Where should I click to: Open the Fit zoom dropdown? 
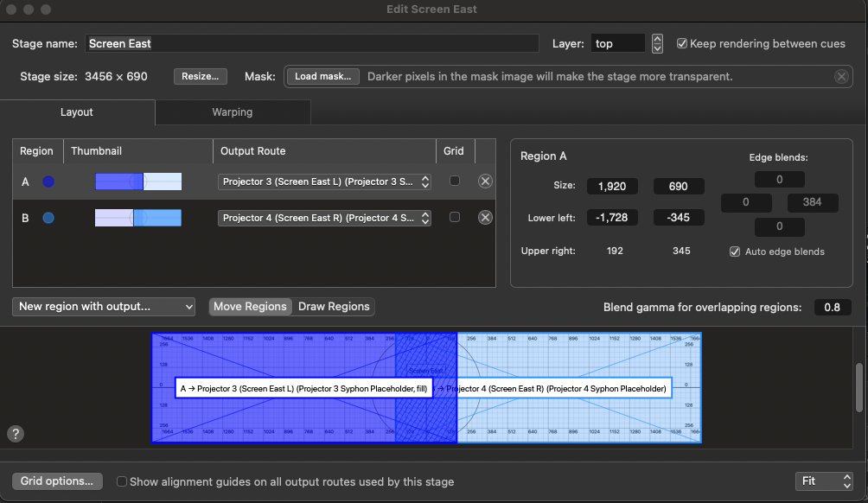(823, 481)
